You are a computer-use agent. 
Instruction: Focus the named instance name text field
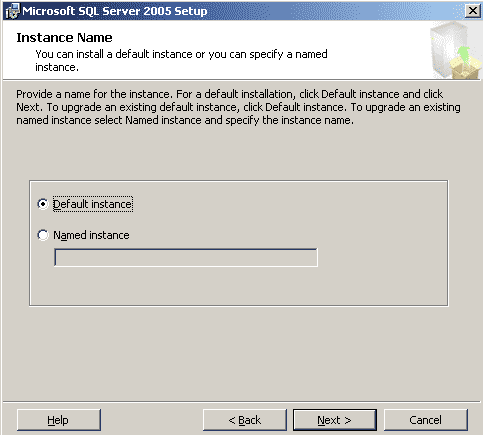[186, 257]
